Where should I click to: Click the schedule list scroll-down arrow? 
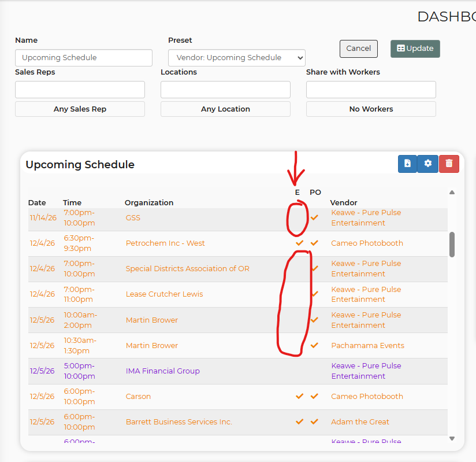point(452,438)
